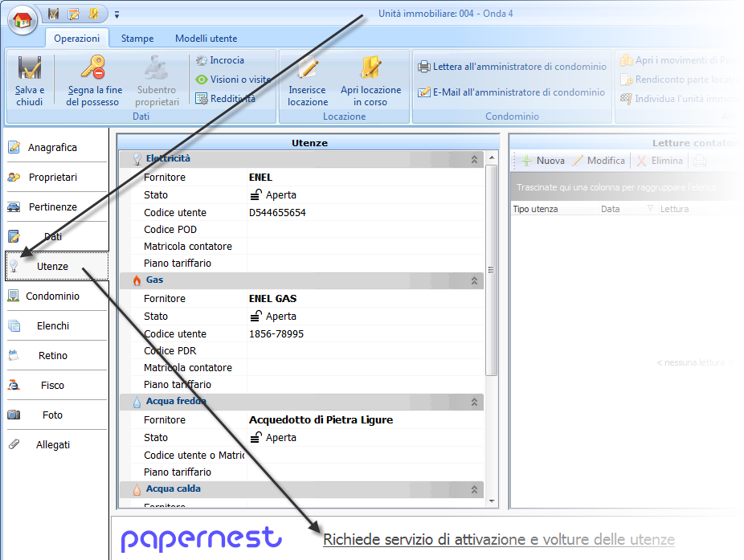This screenshot has height=560, width=744.
Task: Open the Stampe ribbon tab
Action: coord(137,39)
